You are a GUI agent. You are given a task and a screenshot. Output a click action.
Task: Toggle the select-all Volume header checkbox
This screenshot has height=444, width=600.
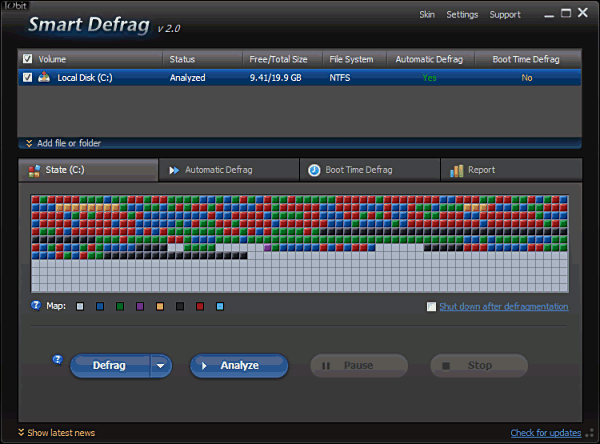[28, 59]
